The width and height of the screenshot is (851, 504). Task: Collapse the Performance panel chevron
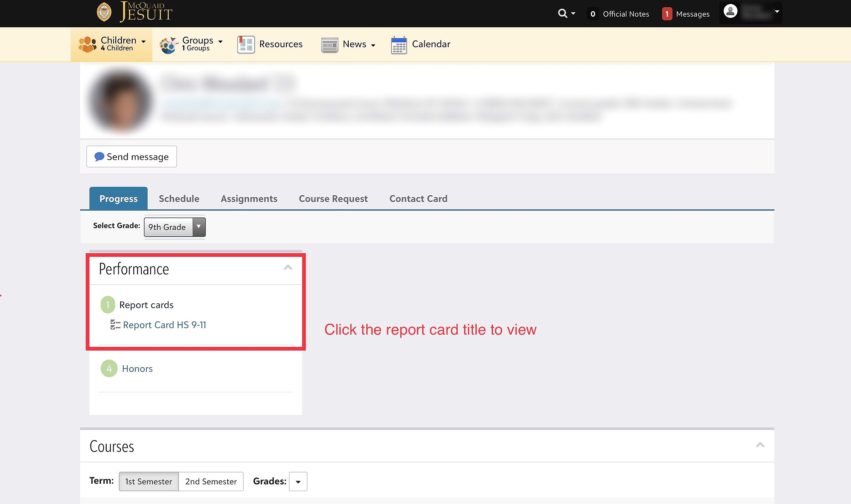pos(288,268)
